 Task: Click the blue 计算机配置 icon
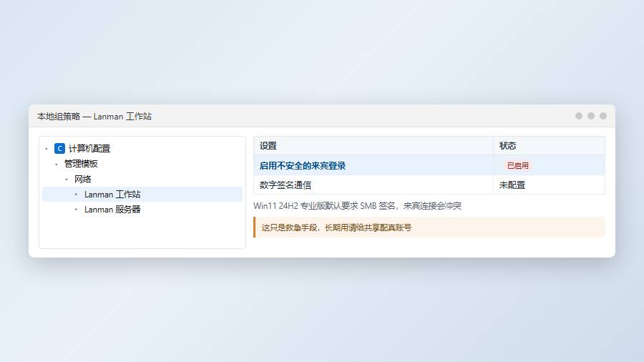(x=59, y=148)
